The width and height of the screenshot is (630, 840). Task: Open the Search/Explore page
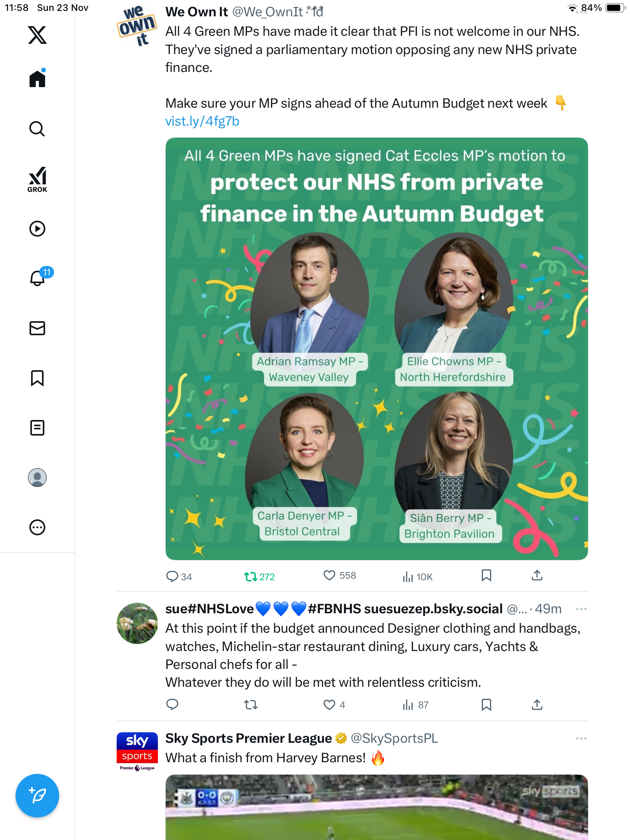point(37,129)
